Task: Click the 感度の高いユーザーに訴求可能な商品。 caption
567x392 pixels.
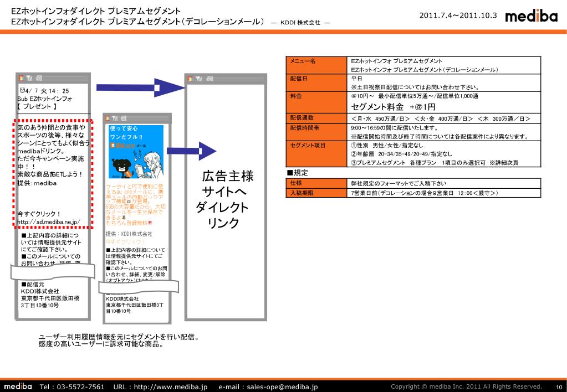Action: coord(101,344)
